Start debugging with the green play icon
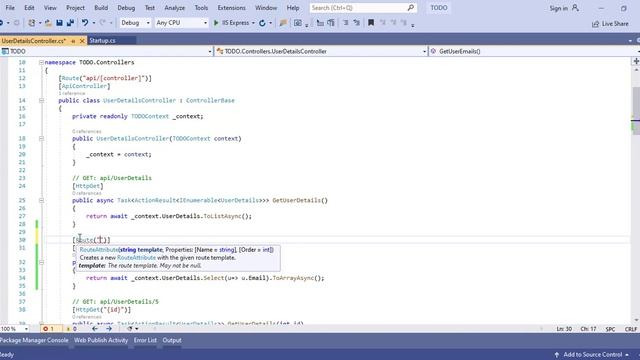Viewport: 640px width, 360px height. 216,23
